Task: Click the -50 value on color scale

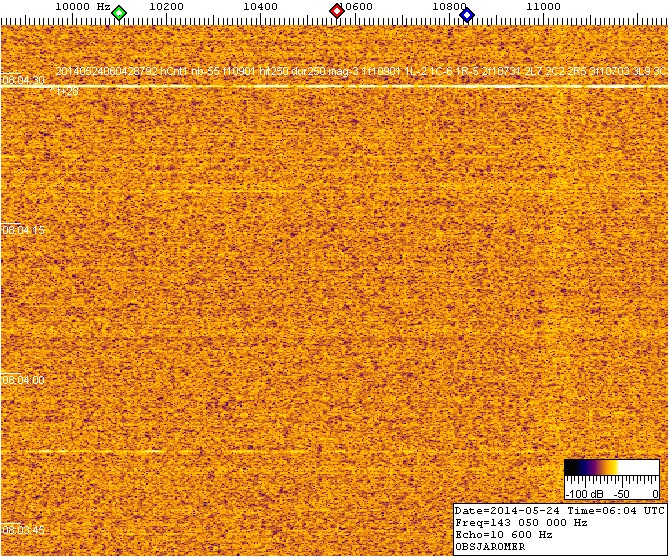Action: pos(620,494)
